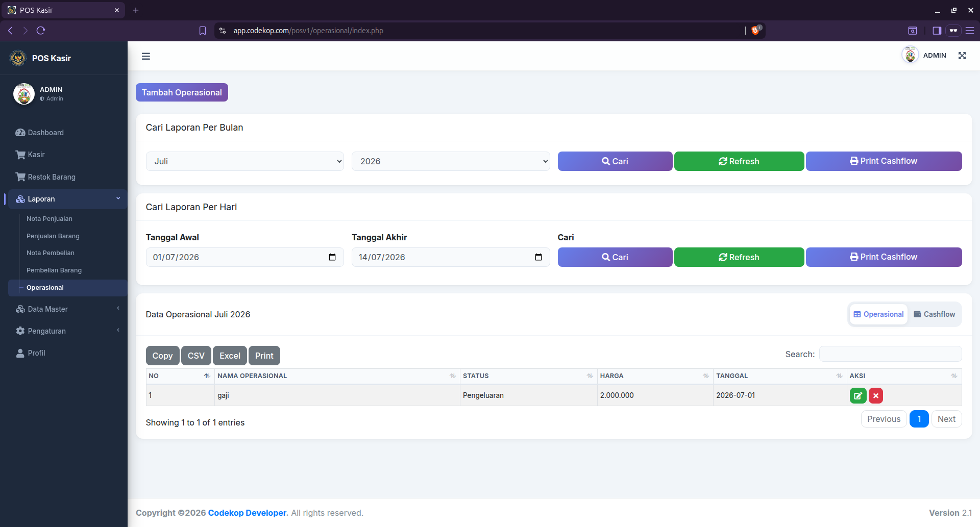
Task: Click the table Search input field
Action: point(891,354)
